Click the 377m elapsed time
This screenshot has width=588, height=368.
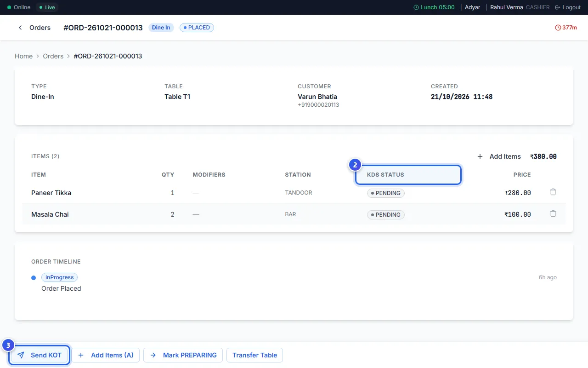click(x=570, y=28)
